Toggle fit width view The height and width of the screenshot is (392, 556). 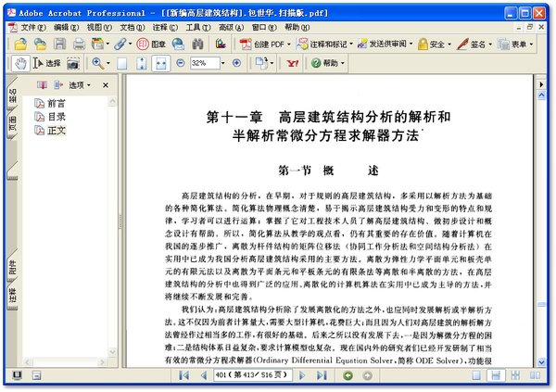pos(160,64)
